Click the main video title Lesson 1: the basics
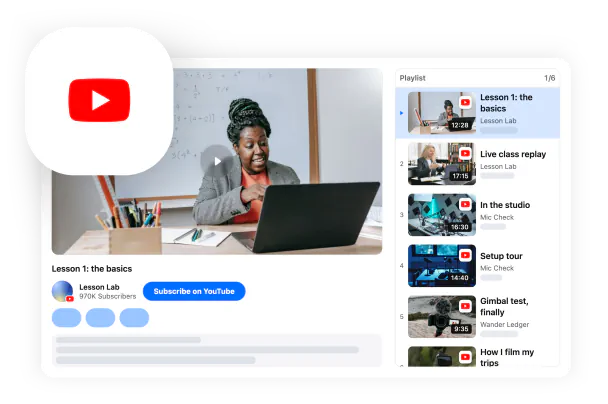Screen dimensions: 608x404 92,269
